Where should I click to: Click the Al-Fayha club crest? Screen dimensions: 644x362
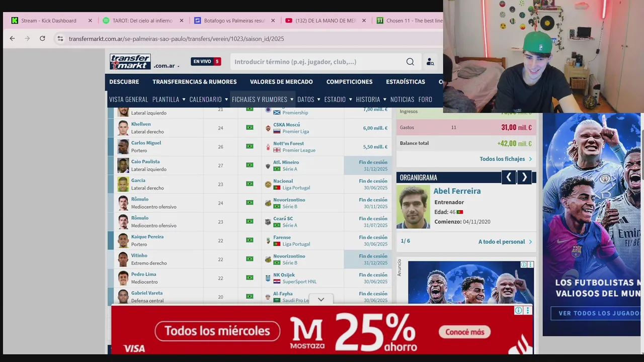(x=268, y=297)
